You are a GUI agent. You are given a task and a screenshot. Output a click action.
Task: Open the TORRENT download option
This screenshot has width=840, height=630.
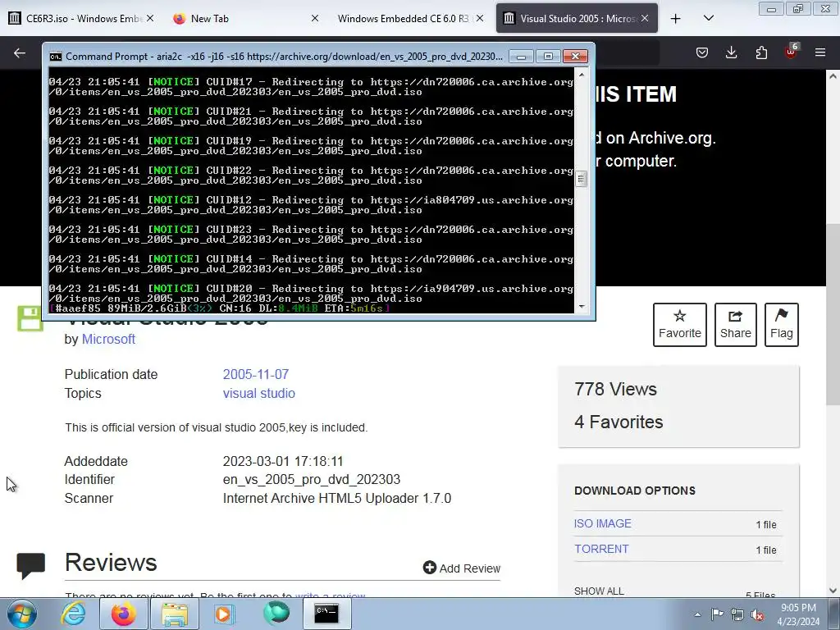pyautogui.click(x=601, y=549)
